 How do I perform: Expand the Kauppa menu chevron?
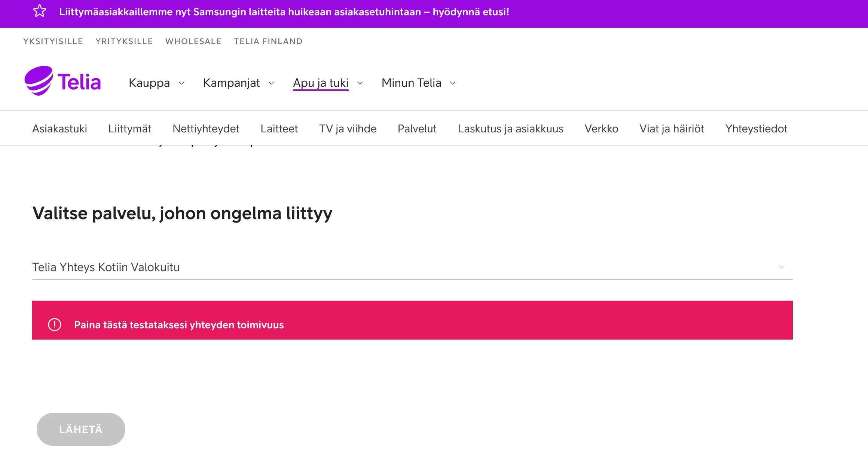pyautogui.click(x=181, y=83)
